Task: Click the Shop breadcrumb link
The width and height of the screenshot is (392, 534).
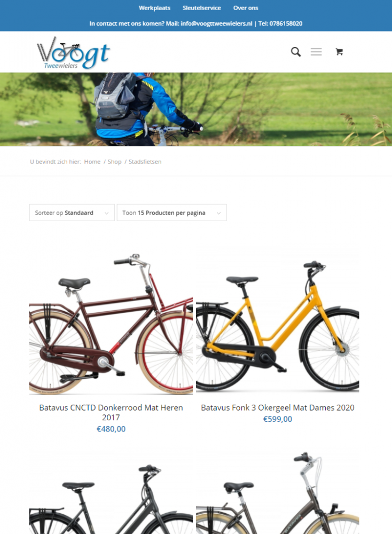Action: pyautogui.click(x=114, y=162)
